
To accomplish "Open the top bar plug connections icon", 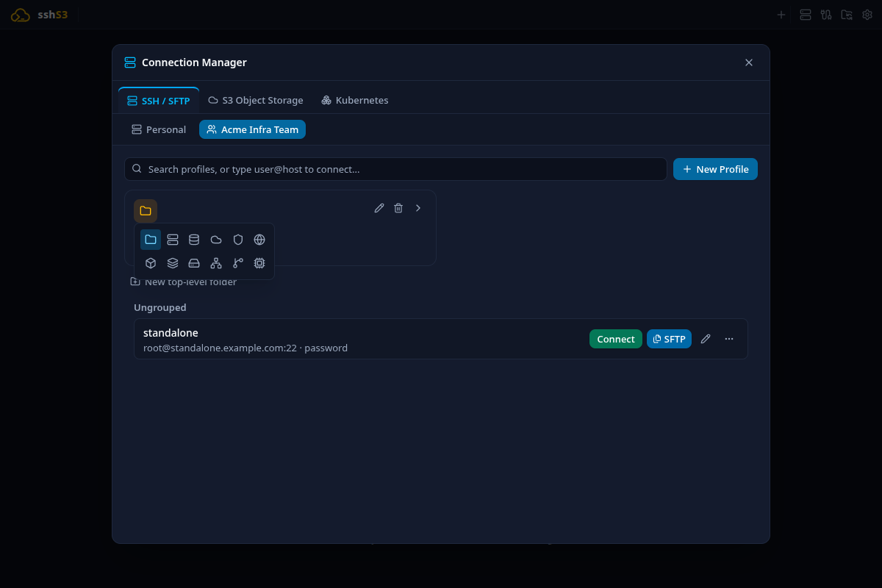I will pyautogui.click(x=826, y=15).
